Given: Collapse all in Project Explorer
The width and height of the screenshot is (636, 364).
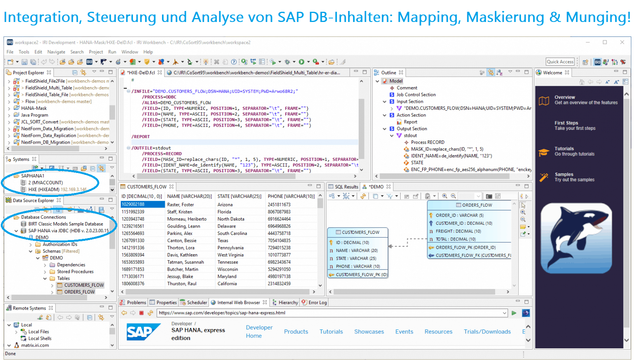Looking at the screenshot, I should (75, 73).
